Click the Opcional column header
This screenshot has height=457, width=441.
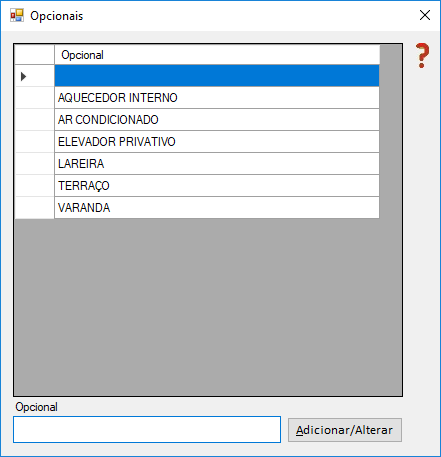[x=217, y=55]
